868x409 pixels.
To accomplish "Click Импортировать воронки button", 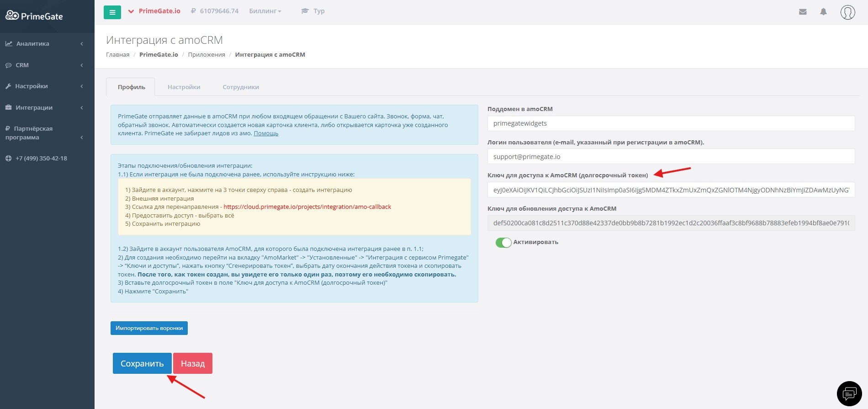I will [x=149, y=328].
